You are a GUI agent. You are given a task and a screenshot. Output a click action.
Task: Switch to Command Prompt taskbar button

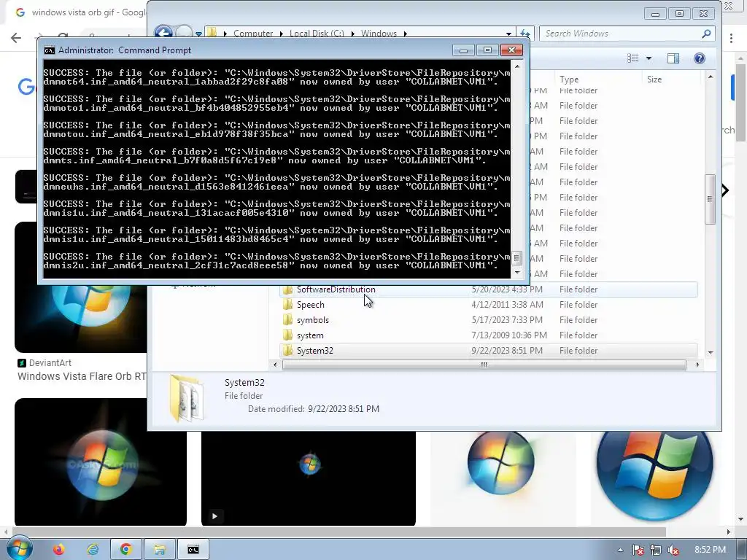coord(193,550)
